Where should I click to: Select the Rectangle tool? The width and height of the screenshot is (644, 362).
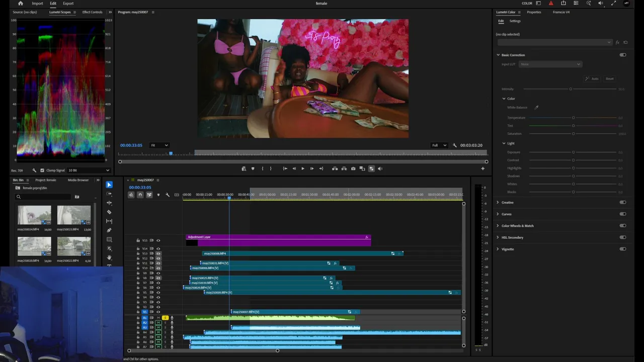tap(109, 239)
